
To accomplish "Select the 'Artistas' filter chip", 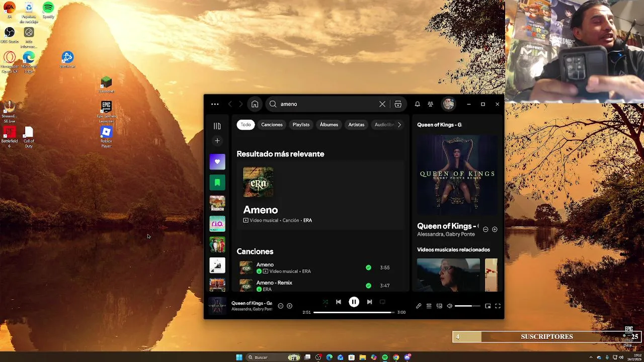I will [x=356, y=125].
